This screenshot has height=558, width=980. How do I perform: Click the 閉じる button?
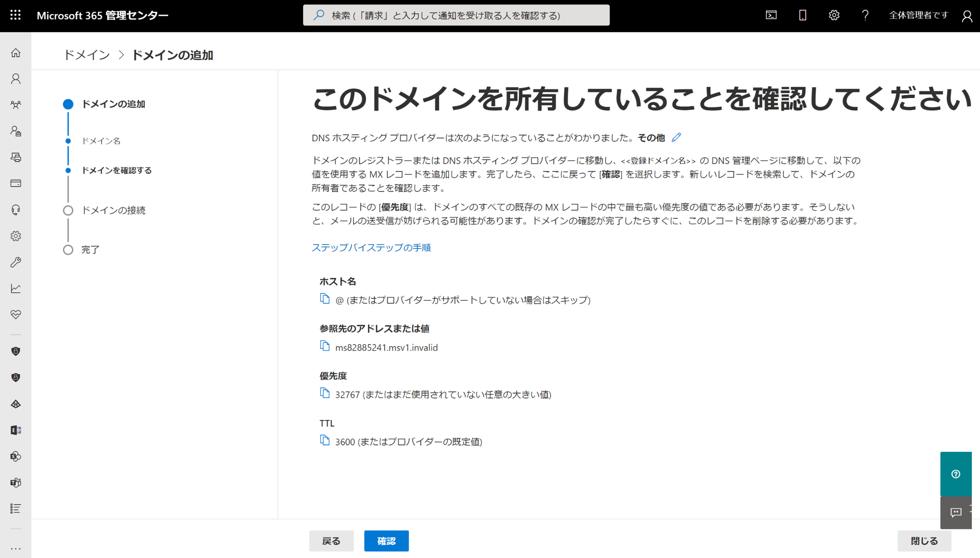point(924,541)
